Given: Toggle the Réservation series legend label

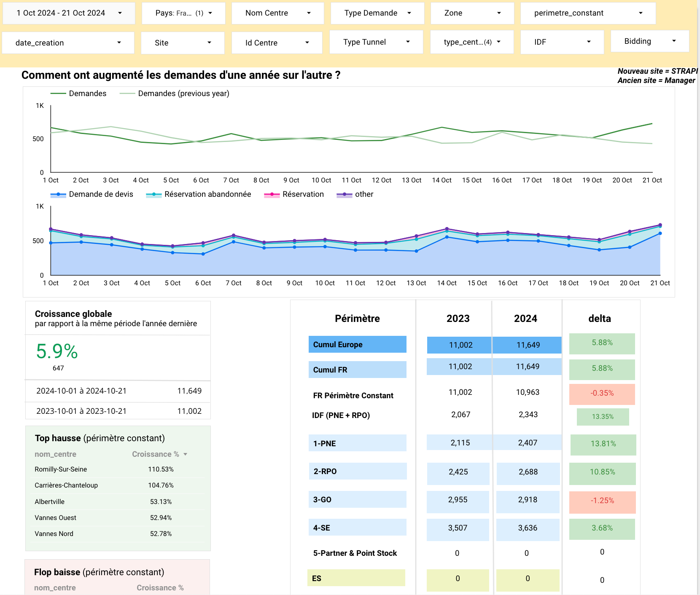Looking at the screenshot, I should tap(303, 194).
